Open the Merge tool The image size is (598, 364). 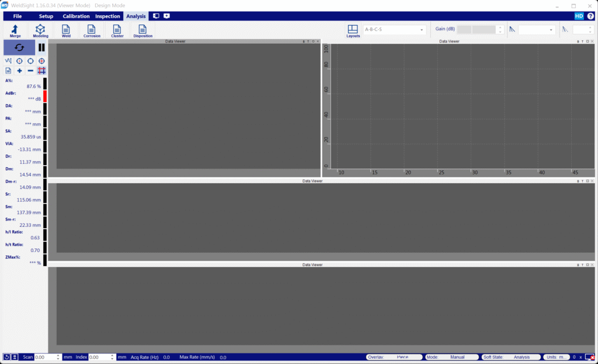point(15,31)
